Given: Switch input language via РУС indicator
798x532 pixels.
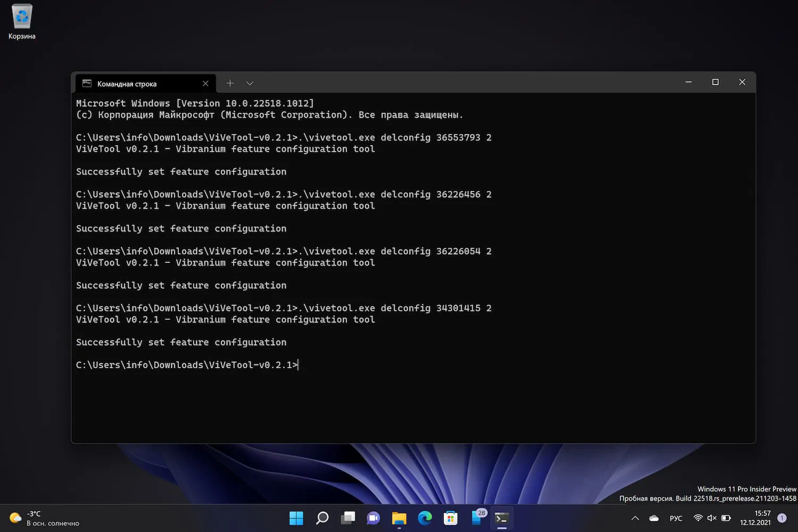Looking at the screenshot, I should [x=676, y=518].
